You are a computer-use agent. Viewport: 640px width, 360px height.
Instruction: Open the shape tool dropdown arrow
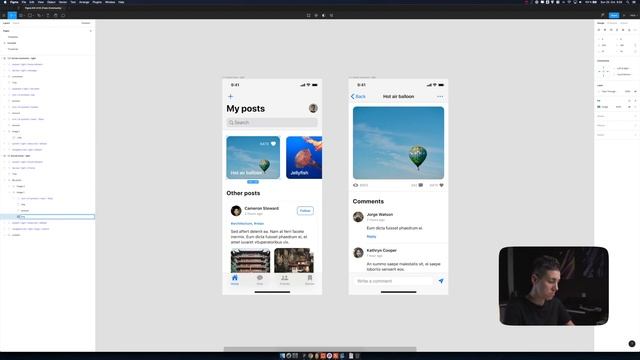pyautogui.click(x=33, y=16)
